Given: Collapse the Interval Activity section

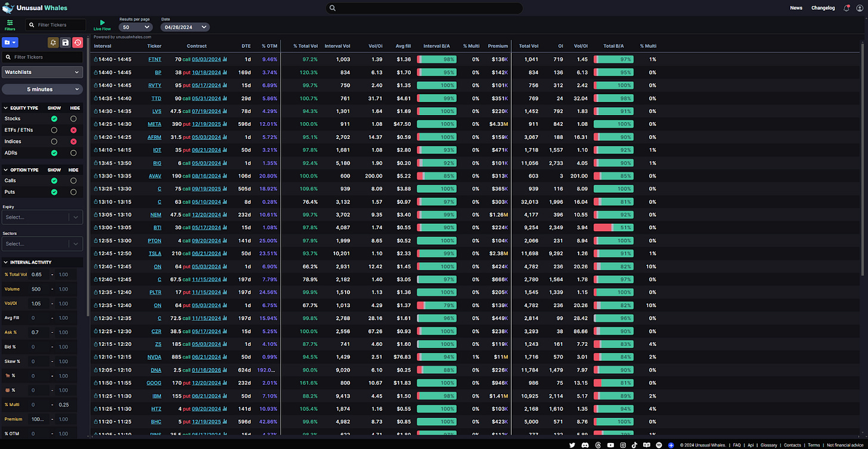Looking at the screenshot, I should [6, 262].
